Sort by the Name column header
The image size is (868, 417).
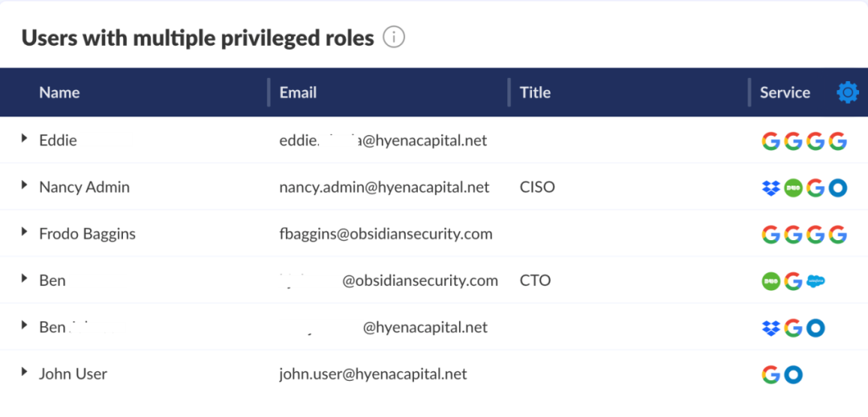tap(59, 92)
